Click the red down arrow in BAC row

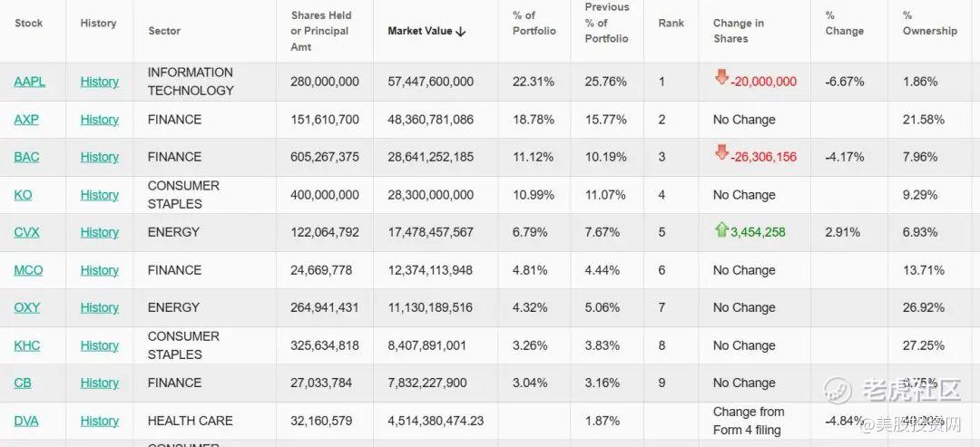[x=721, y=153]
